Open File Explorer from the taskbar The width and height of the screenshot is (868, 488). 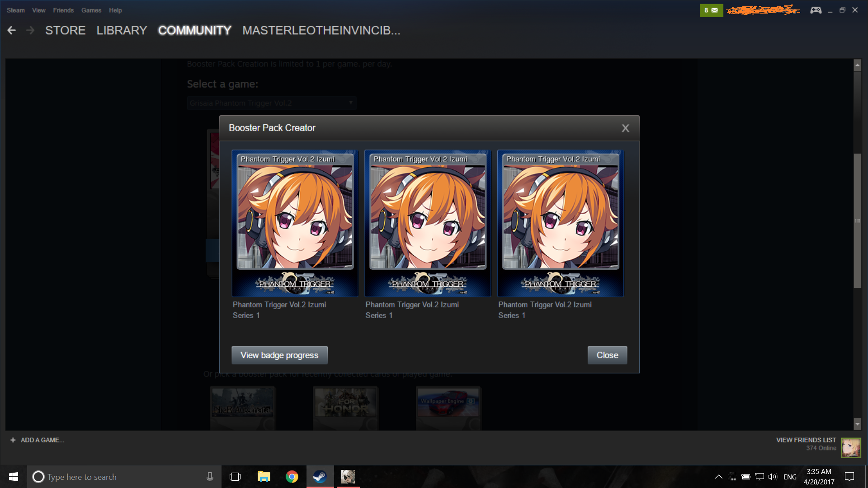click(x=264, y=477)
